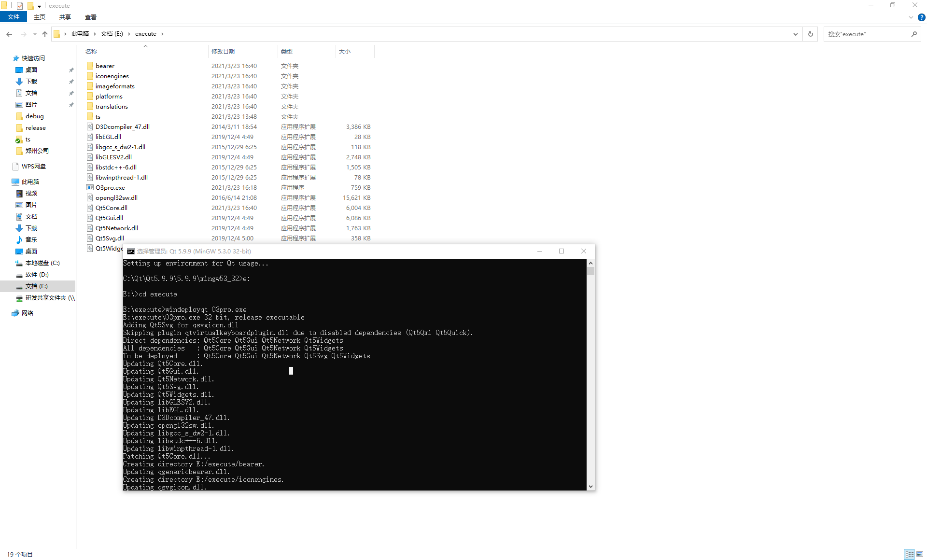Refresh the folder view with refresh icon

click(810, 34)
